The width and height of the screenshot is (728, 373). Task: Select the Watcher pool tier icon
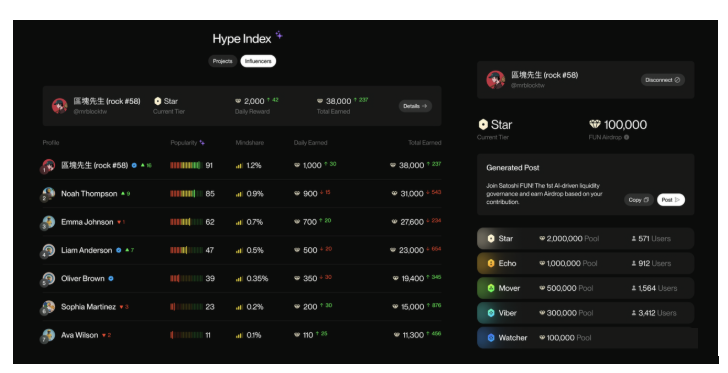pyautogui.click(x=491, y=338)
